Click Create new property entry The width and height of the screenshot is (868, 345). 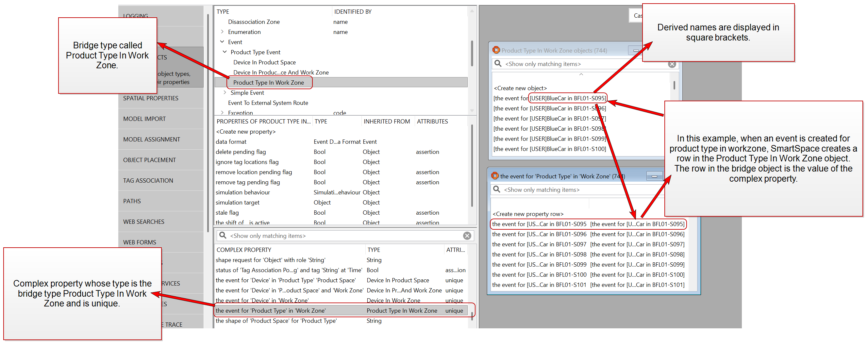click(x=246, y=131)
